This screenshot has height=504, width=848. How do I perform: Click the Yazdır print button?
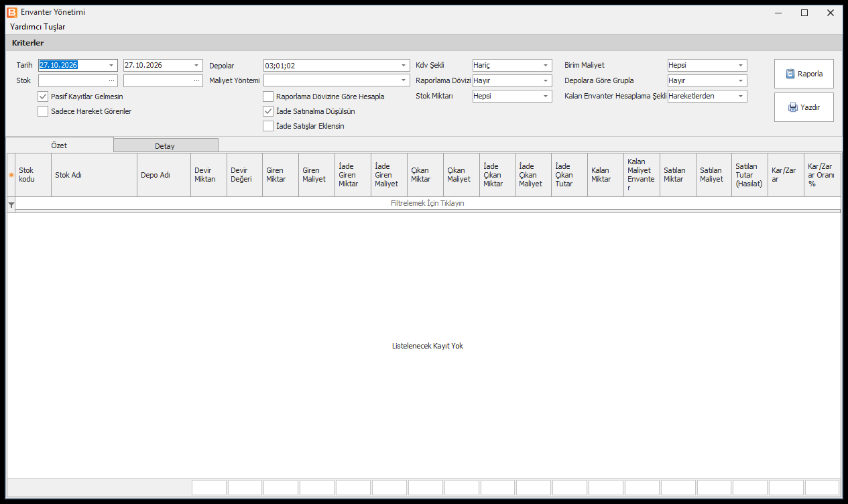(x=804, y=107)
